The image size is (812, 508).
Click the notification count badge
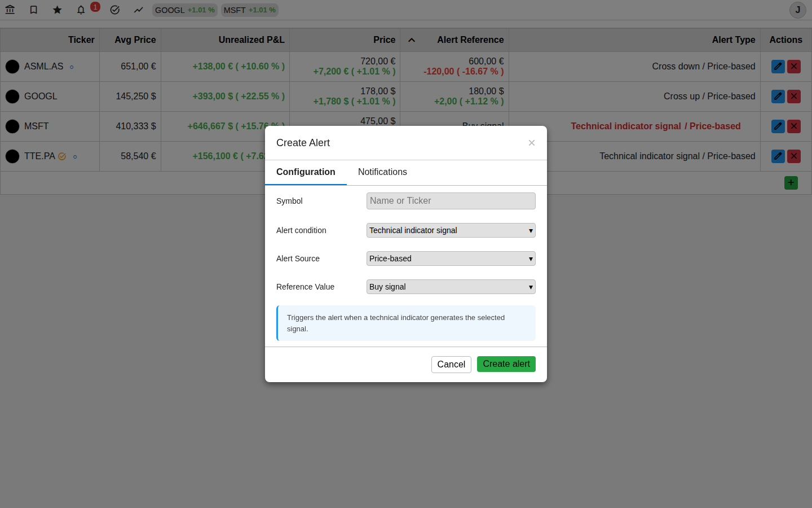tap(95, 7)
